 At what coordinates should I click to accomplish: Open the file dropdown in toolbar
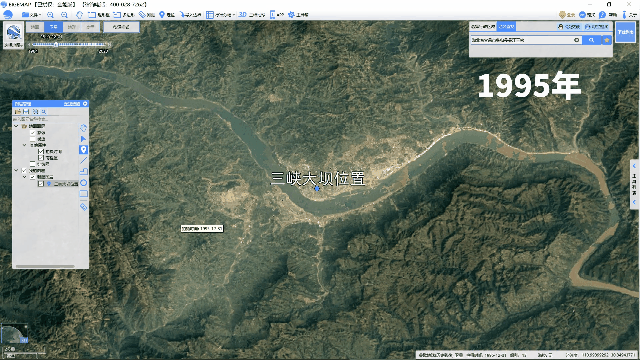31,15
